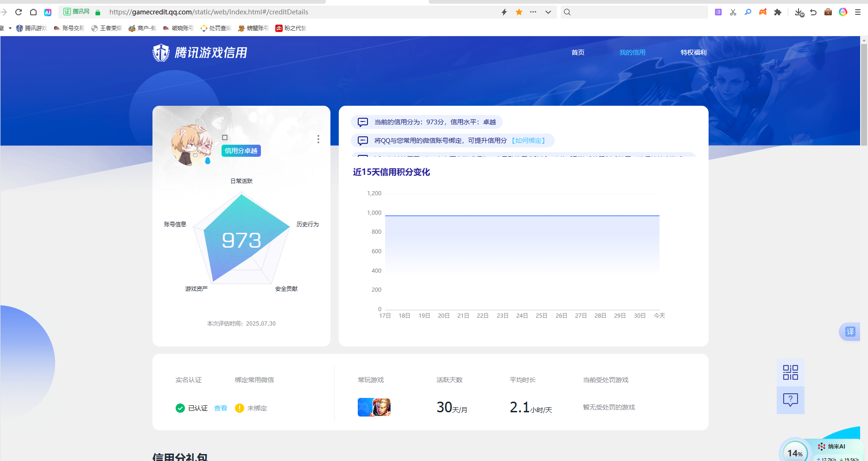Viewport: 868px width, 461px height.
Task: Switch to the 首页 tab
Action: pos(578,52)
